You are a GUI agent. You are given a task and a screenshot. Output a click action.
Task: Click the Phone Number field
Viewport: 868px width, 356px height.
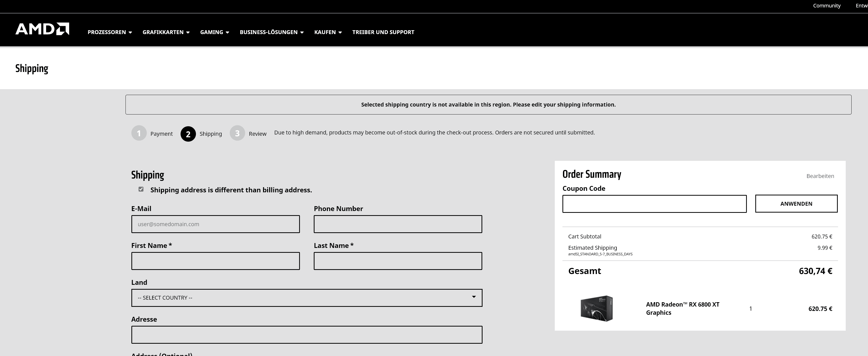click(398, 224)
